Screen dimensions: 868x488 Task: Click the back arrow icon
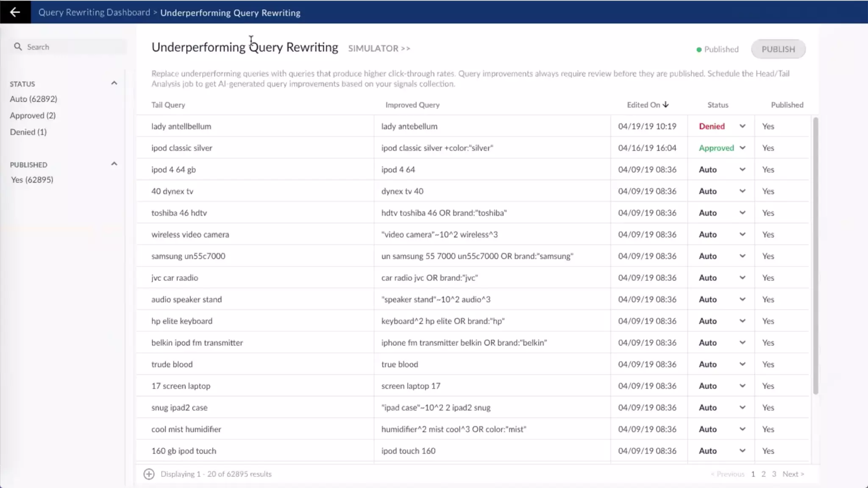15,12
